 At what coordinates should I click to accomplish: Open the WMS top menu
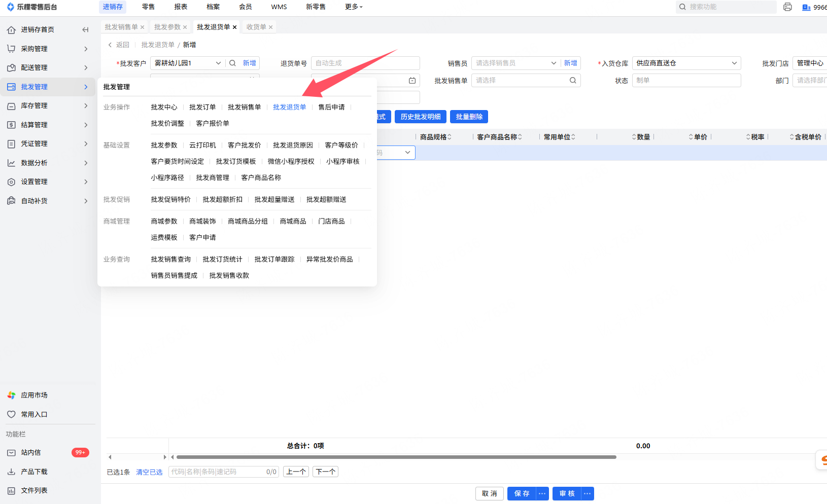[x=279, y=7]
